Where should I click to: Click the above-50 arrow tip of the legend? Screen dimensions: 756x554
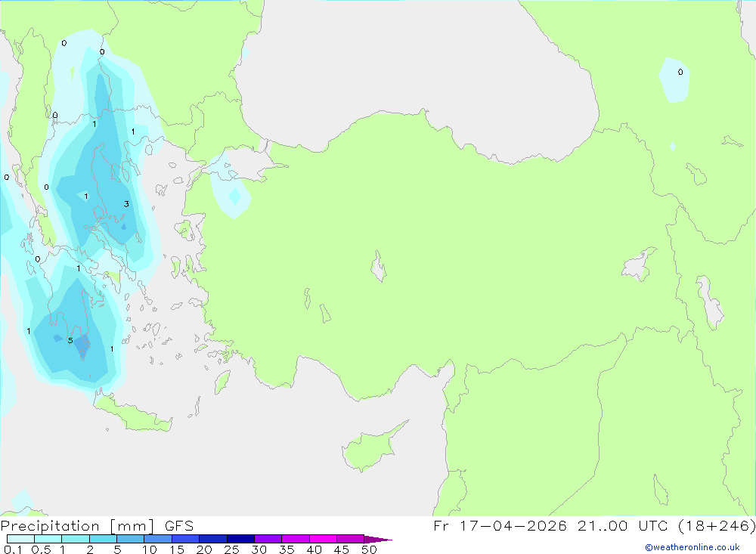pyautogui.click(x=378, y=540)
